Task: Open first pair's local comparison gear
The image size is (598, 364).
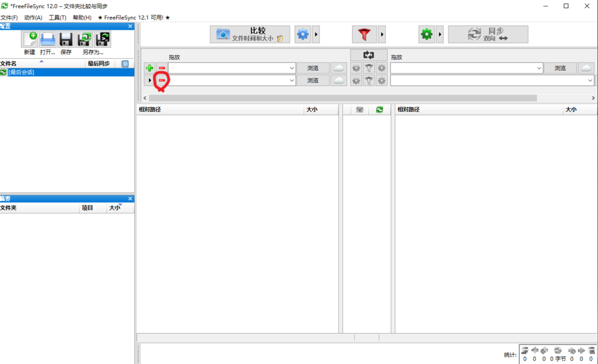Action: [356, 68]
